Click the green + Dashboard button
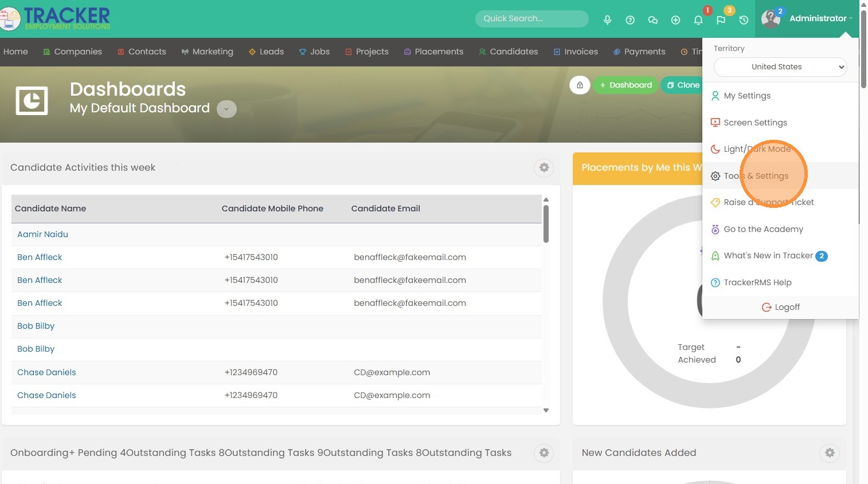The width and height of the screenshot is (868, 484). coord(625,85)
